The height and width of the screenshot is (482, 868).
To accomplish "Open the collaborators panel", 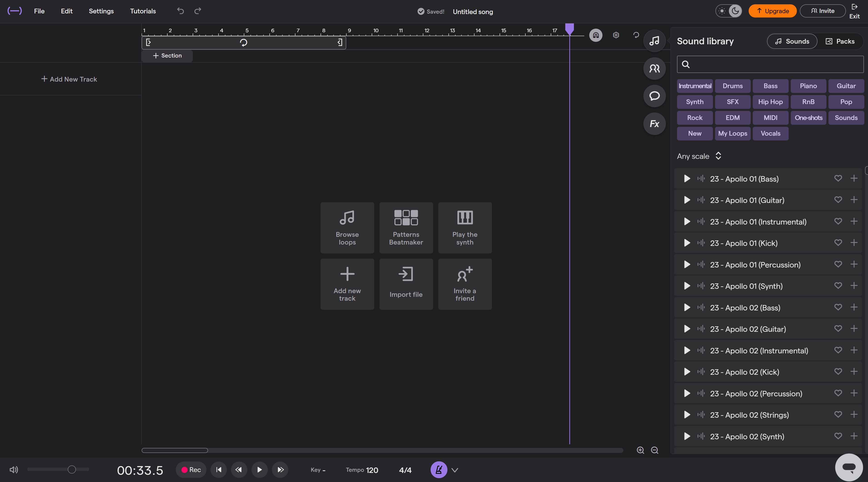I will [654, 68].
